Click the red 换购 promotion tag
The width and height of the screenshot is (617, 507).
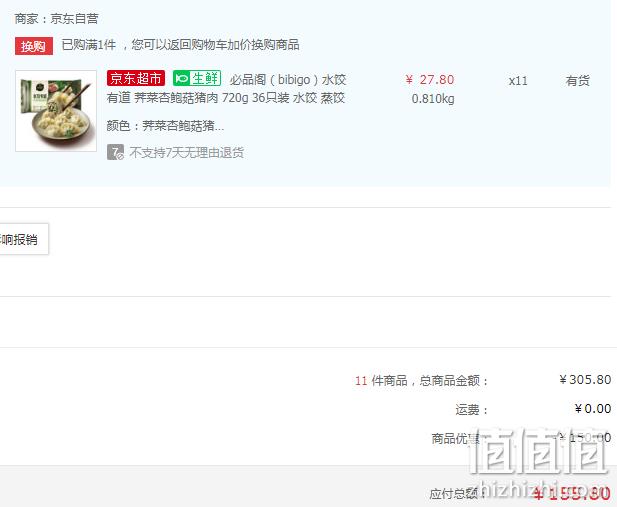(34, 46)
